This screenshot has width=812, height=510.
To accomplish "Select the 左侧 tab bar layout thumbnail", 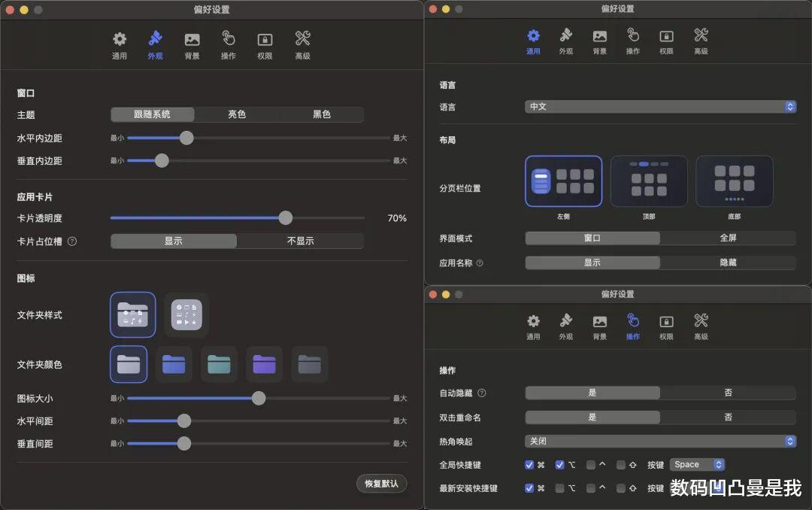I will [563, 181].
